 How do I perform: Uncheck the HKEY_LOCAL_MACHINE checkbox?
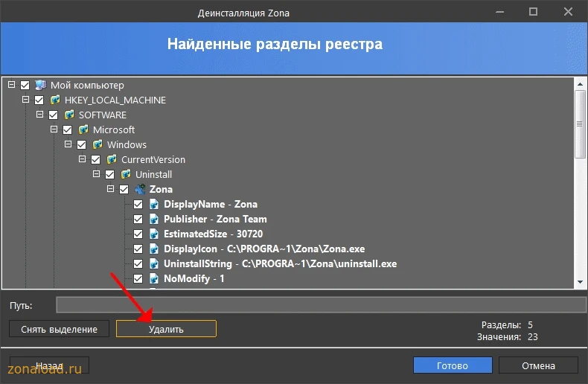39,100
